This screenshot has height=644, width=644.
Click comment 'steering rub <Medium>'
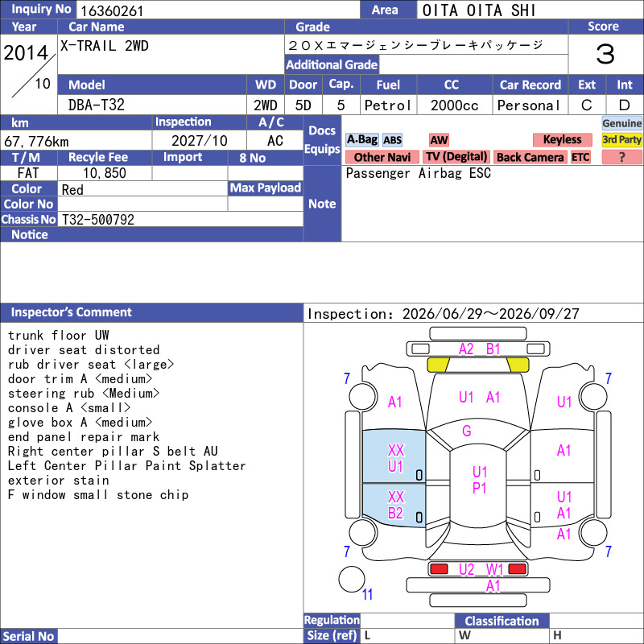pyautogui.click(x=84, y=394)
